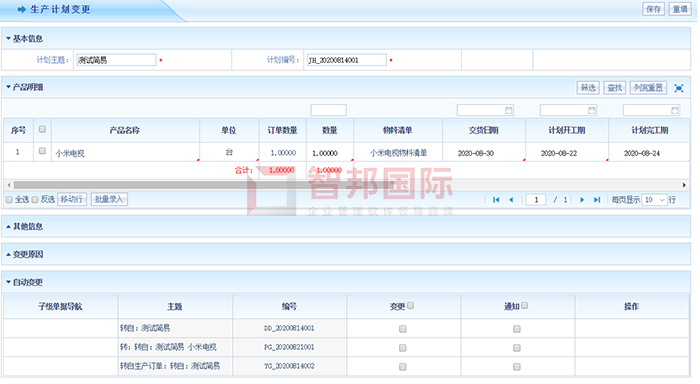Click the 转：转自：测试简易 小米电视 row
700x384 pixels.
(175, 347)
